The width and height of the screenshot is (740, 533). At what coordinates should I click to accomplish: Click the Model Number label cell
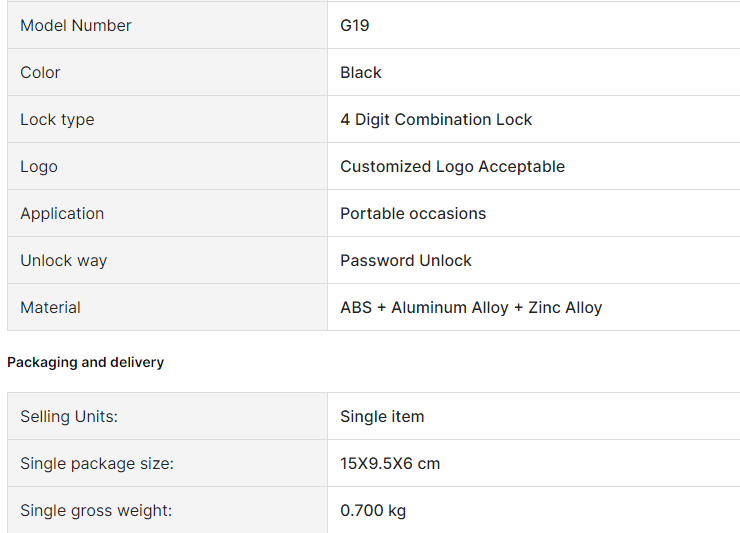click(168, 25)
